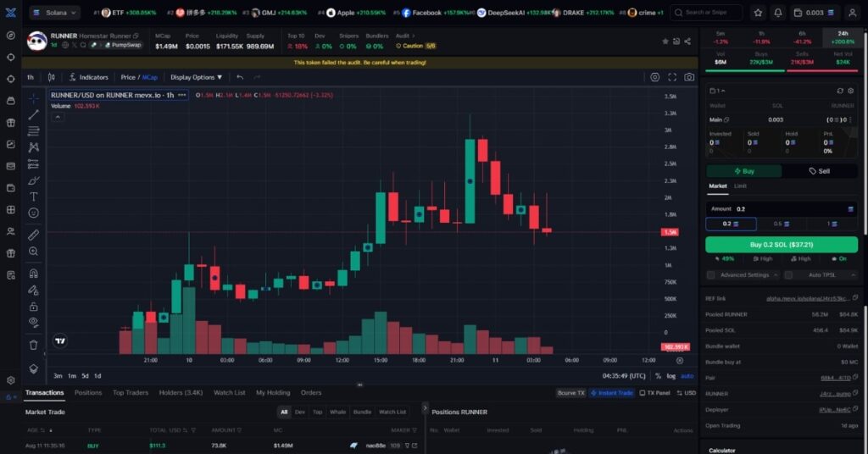Toggle log scale on chart
The width and height of the screenshot is (868, 454).
(671, 376)
